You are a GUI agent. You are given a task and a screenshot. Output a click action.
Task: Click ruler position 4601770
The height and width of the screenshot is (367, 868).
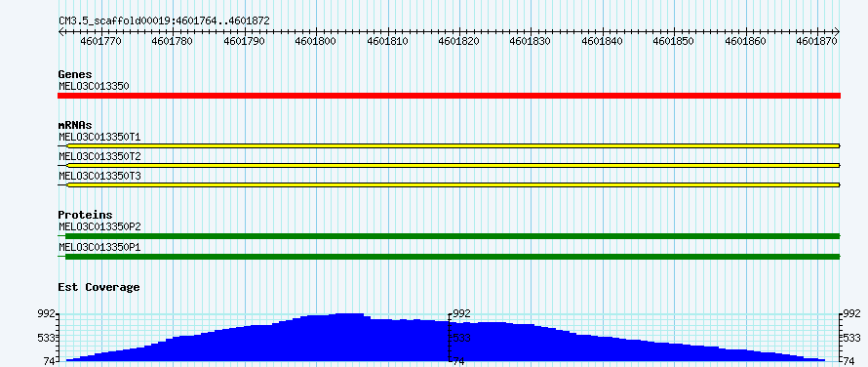click(101, 41)
